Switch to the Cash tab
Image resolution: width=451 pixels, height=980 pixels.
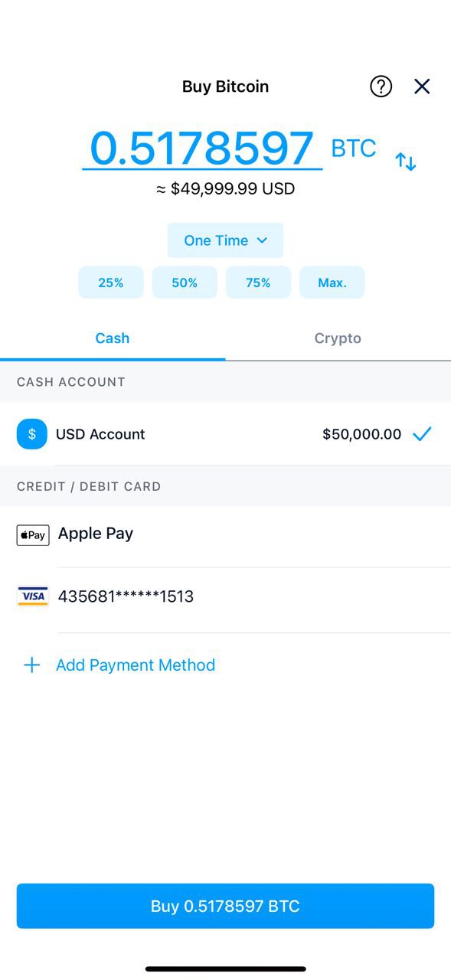point(113,338)
